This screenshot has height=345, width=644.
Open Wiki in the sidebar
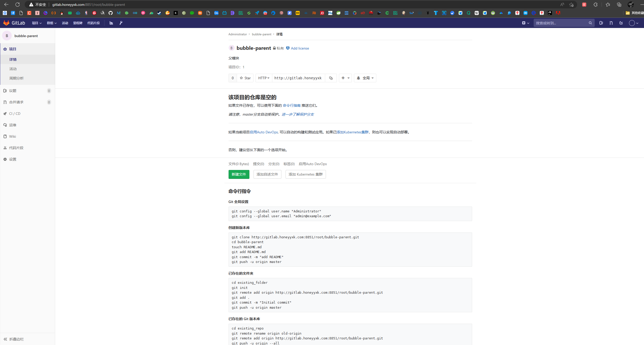[27, 136]
